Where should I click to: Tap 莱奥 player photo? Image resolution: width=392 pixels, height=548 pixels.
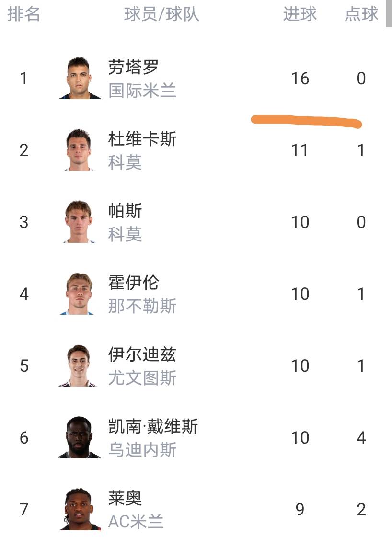pos(79,509)
